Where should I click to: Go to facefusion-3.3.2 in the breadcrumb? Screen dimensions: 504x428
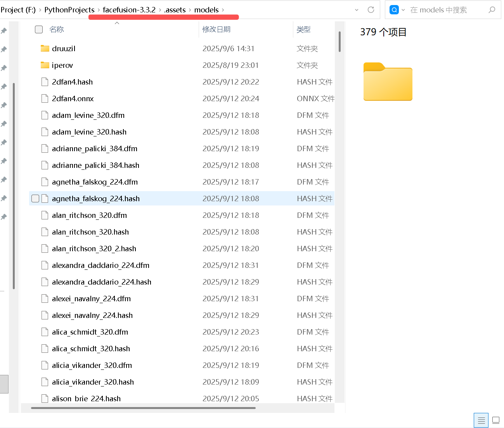click(129, 10)
